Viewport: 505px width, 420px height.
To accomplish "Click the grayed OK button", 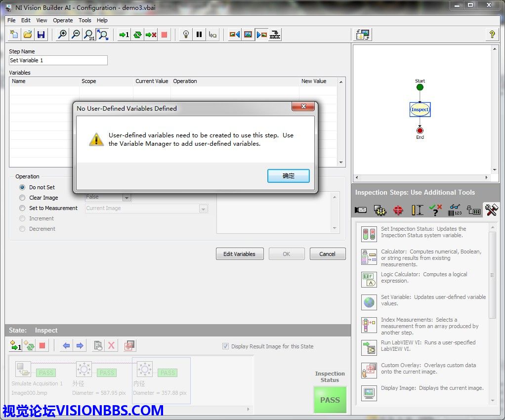I will (287, 254).
